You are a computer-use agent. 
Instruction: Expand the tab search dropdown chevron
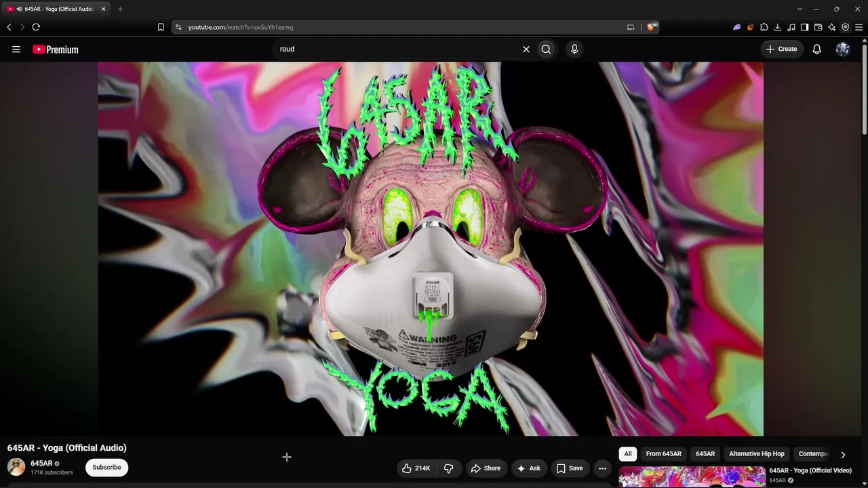pos(800,9)
